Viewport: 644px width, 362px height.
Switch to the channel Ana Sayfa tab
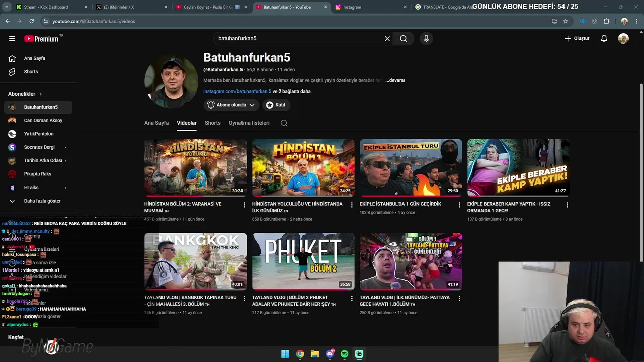point(156,123)
